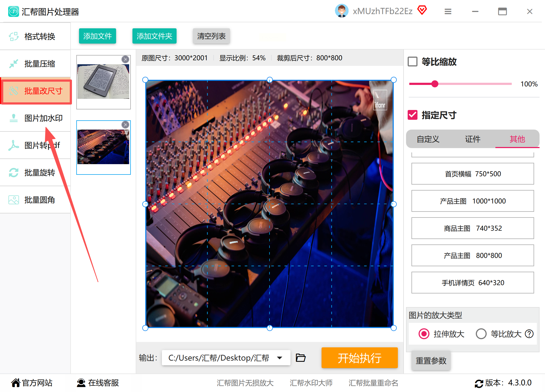
Task: Click the help icon beside 等比放大
Action: (x=529, y=334)
